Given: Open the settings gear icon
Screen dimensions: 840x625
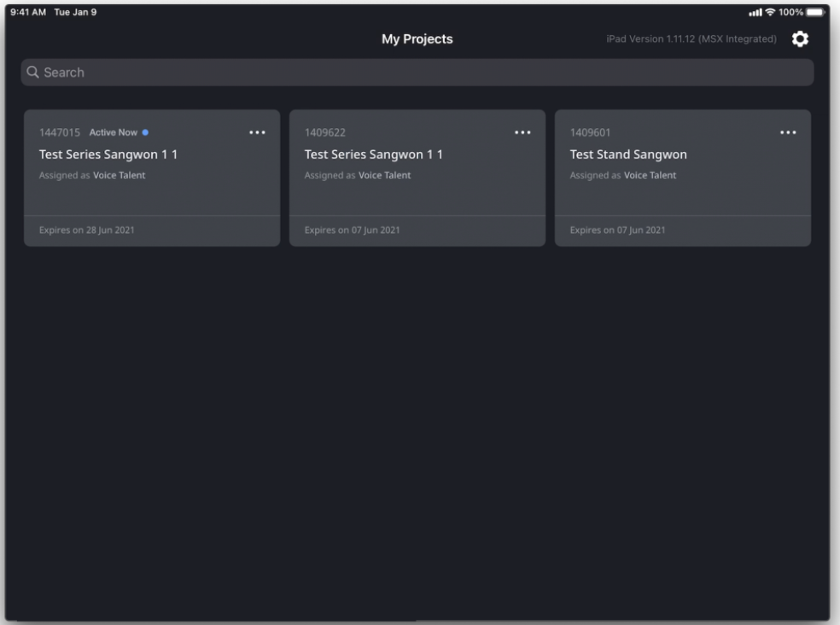Looking at the screenshot, I should 800,39.
